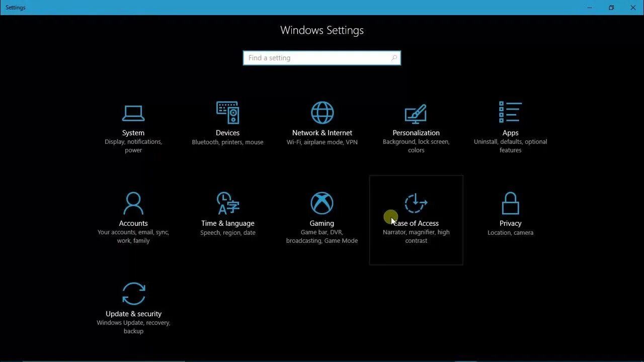Open the Devices speaker and keyboard icon
Image resolution: width=644 pixels, height=362 pixels.
227,113
